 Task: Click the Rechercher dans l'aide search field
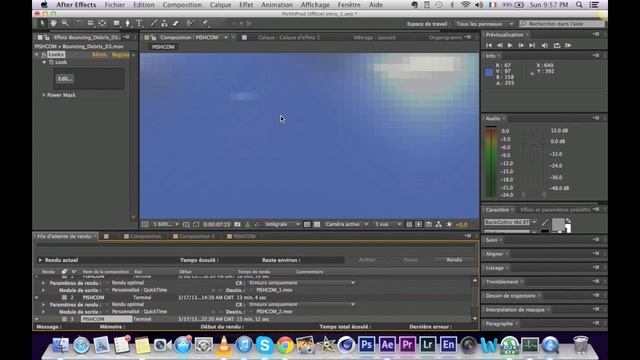[562, 24]
